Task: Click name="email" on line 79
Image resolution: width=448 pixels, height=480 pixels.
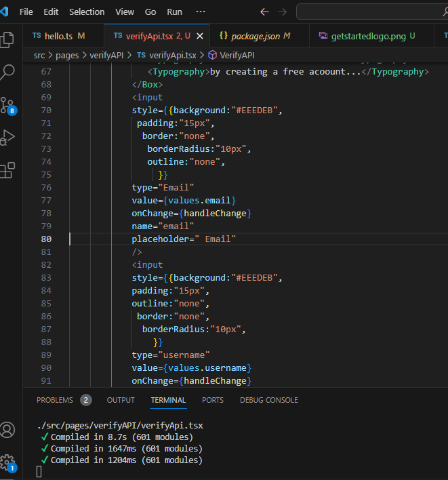Action: click(x=163, y=226)
